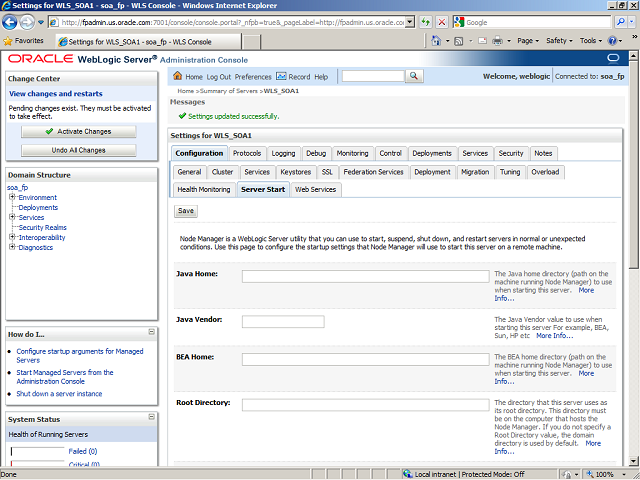This screenshot has height=480, width=640.
Task: Open the Health Monitoring sub-tab
Action: coord(203,189)
